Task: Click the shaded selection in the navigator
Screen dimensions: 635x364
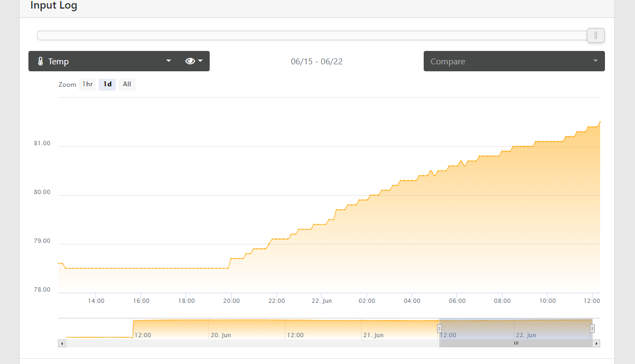Action: click(515, 328)
